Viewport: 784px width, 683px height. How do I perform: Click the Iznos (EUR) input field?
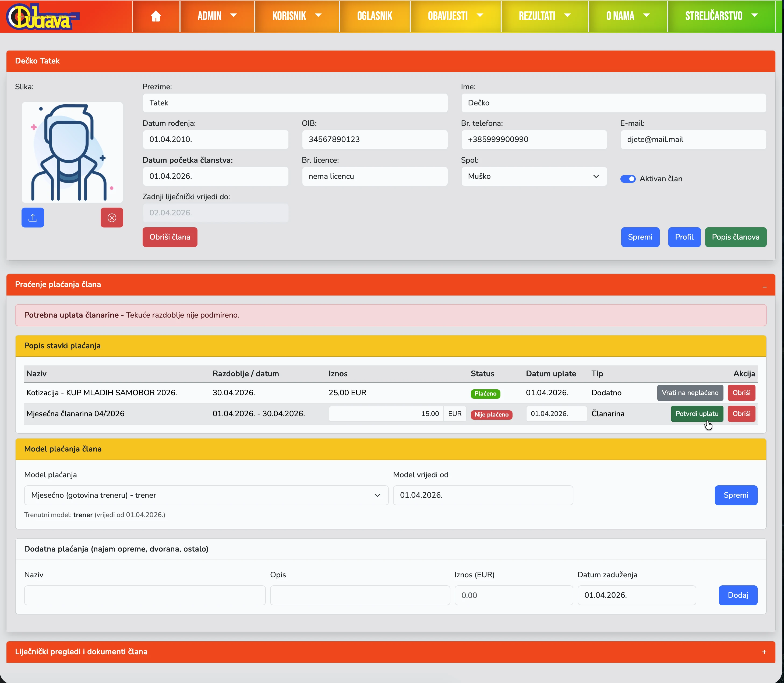click(513, 595)
